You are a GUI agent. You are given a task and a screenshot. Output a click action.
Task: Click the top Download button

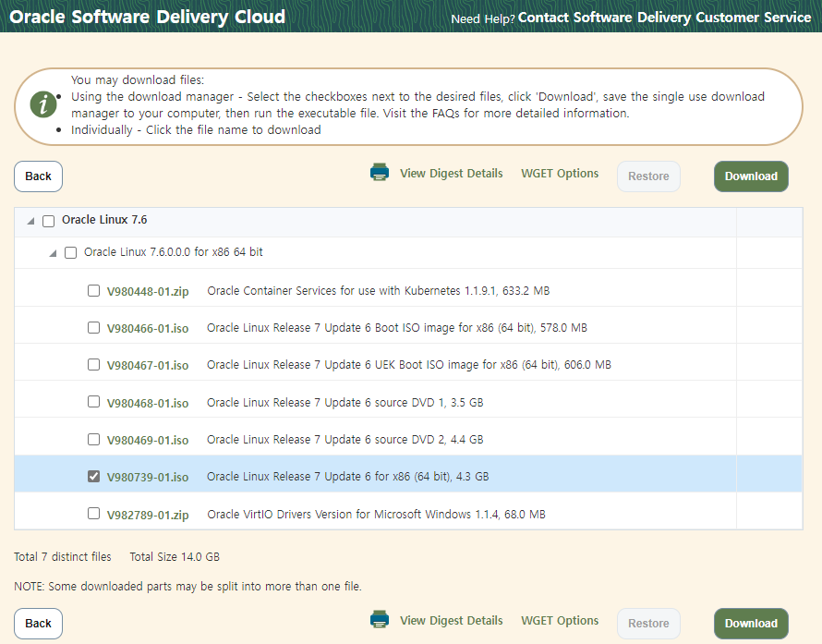pos(751,176)
